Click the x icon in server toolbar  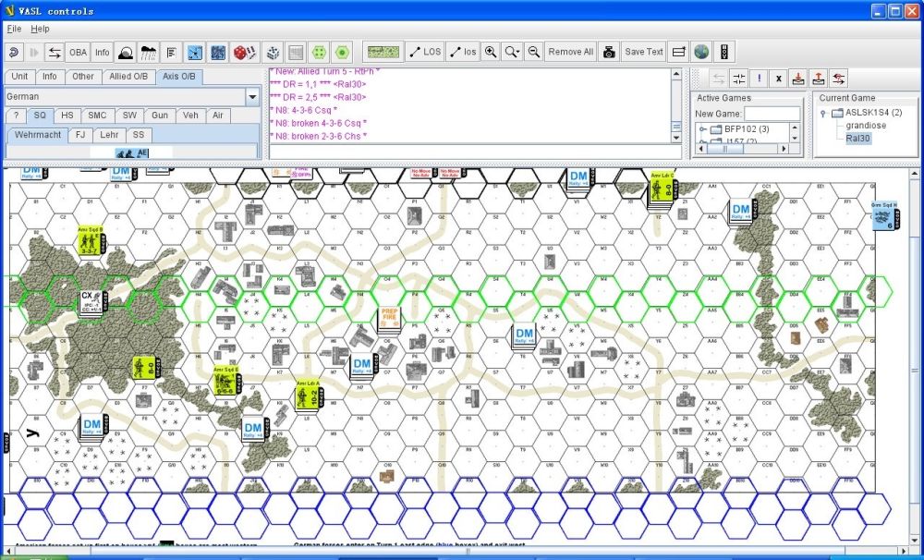pyautogui.click(x=778, y=79)
